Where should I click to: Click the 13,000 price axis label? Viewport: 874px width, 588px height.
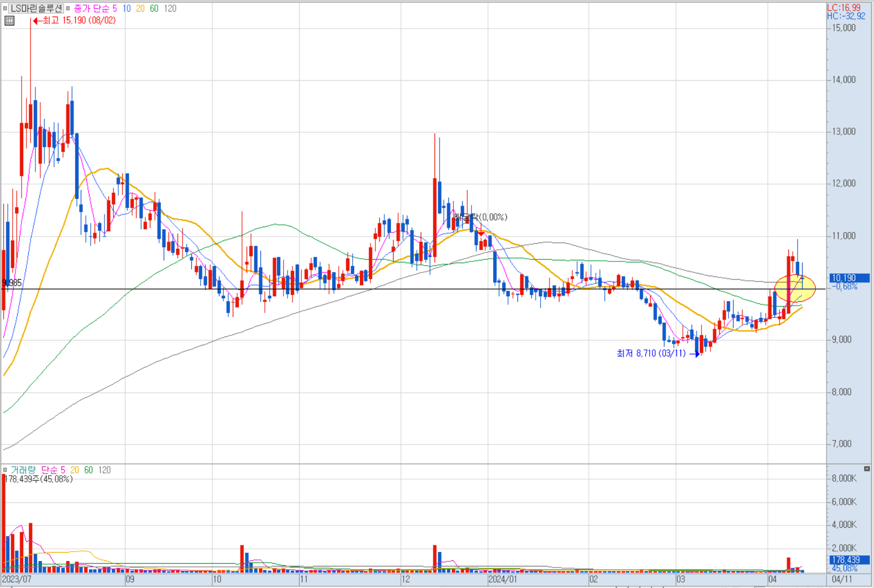844,132
